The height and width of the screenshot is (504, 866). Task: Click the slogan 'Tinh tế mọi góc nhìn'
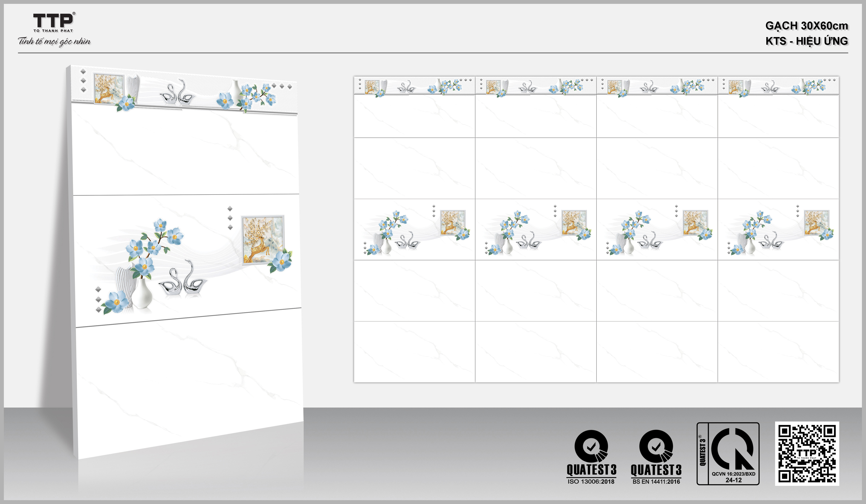54,42
